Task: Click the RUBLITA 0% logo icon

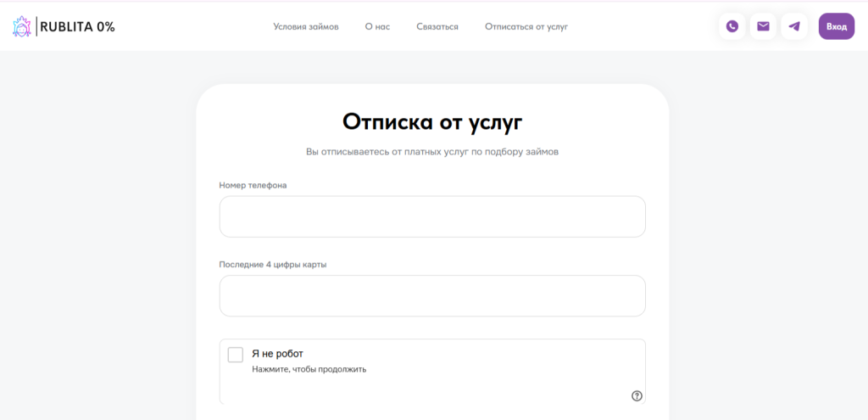Action: 21,26
